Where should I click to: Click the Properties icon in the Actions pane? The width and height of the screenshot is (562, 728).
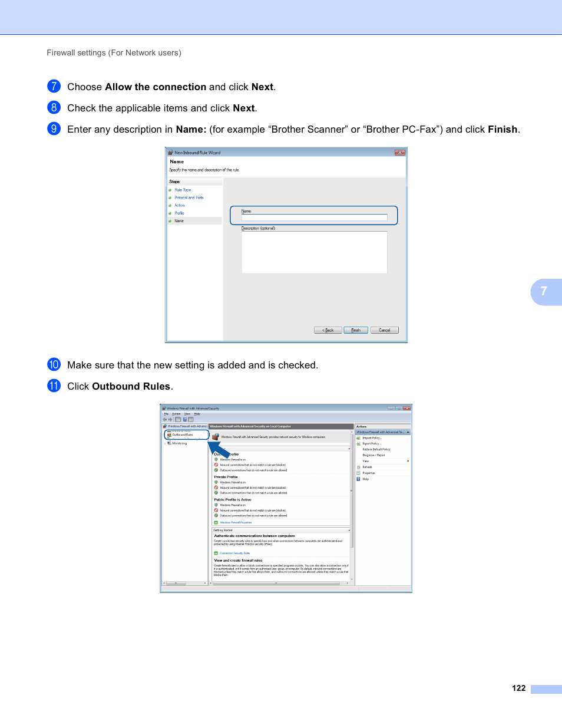point(358,473)
